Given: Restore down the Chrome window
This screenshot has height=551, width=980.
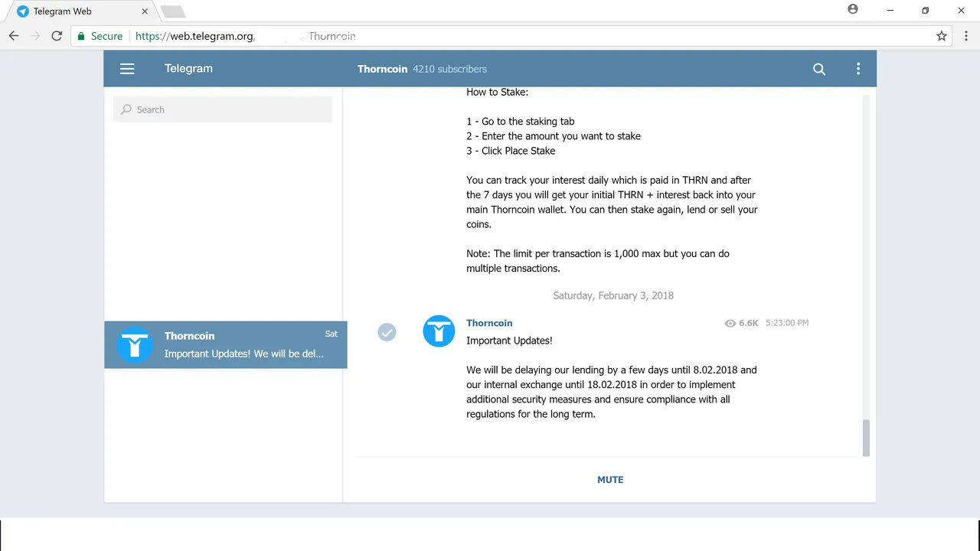Looking at the screenshot, I should [x=925, y=11].
